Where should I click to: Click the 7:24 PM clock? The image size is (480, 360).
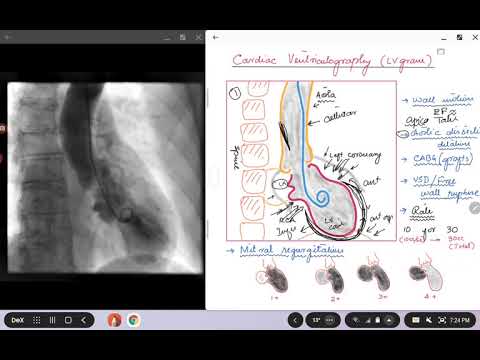coord(460,320)
